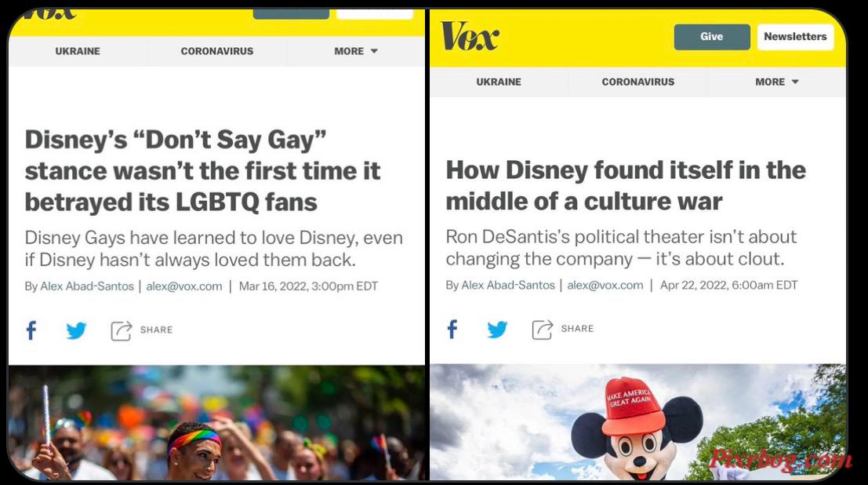Image resolution: width=868 pixels, height=485 pixels.
Task: Share left article on Facebook
Action: pos(31,330)
